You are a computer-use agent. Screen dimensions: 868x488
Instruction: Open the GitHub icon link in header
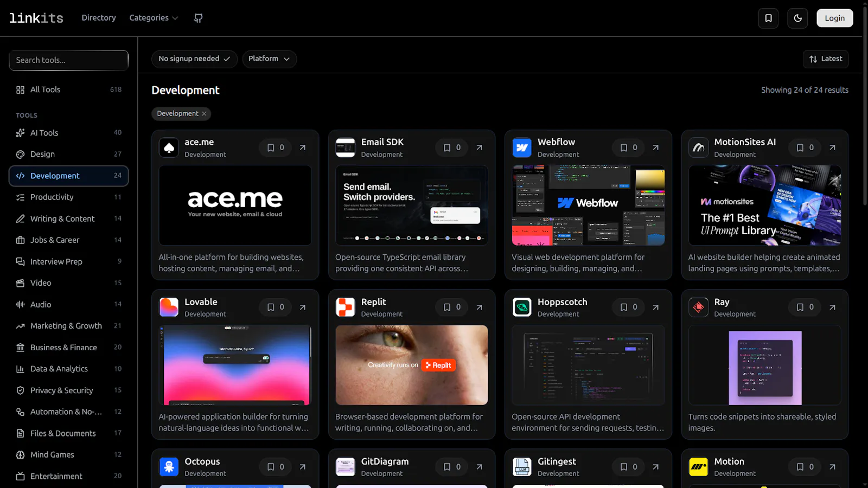199,18
